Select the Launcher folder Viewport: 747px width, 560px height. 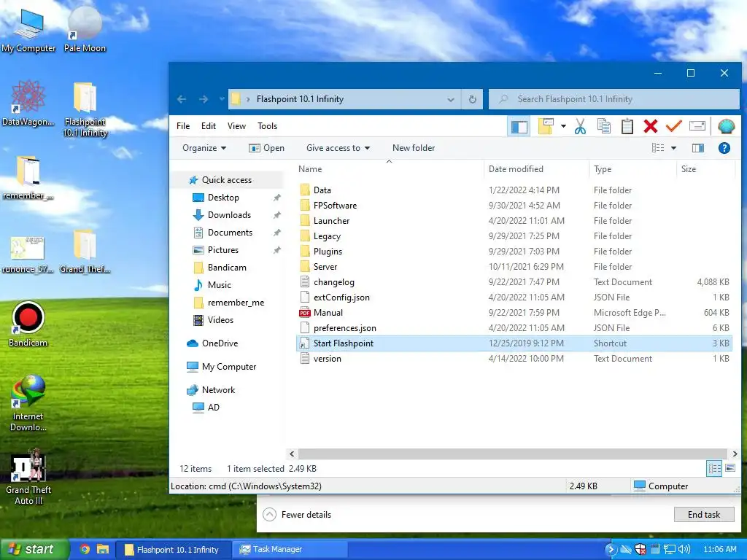click(331, 221)
